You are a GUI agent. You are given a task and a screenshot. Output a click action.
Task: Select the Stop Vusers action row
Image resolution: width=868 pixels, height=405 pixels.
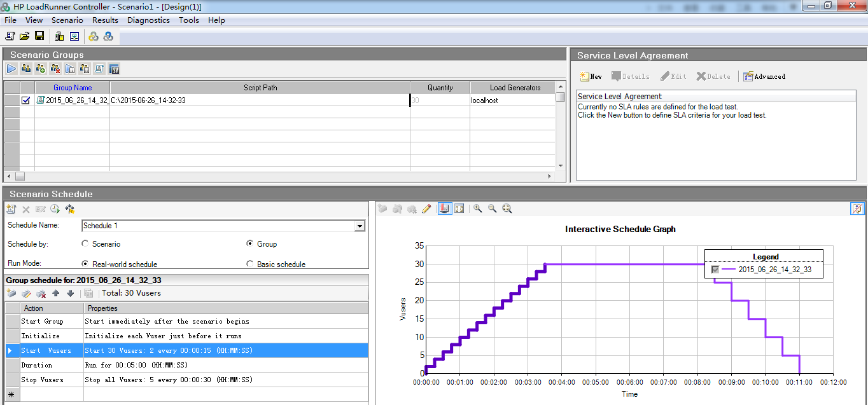[x=187, y=380]
